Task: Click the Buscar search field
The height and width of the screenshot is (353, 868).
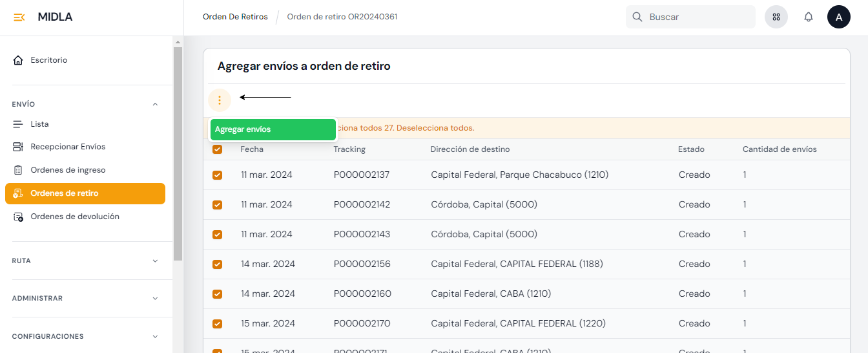Action: click(x=697, y=17)
